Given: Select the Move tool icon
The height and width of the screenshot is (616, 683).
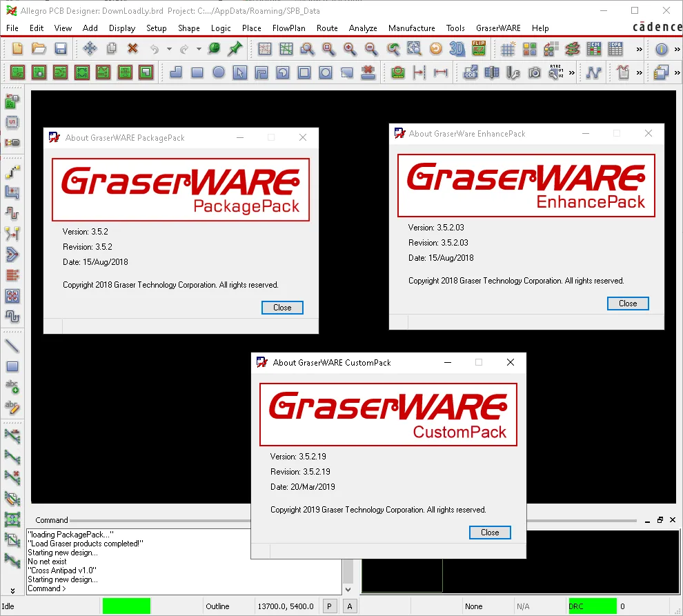Looking at the screenshot, I should tap(90, 49).
